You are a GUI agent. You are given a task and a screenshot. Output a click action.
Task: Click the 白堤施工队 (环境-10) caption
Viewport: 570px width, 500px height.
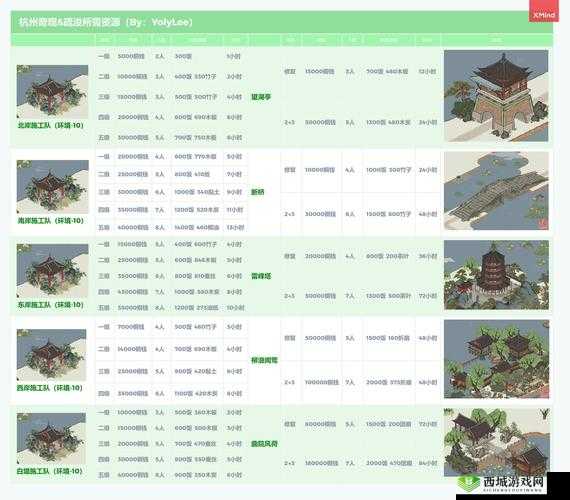tap(50, 471)
